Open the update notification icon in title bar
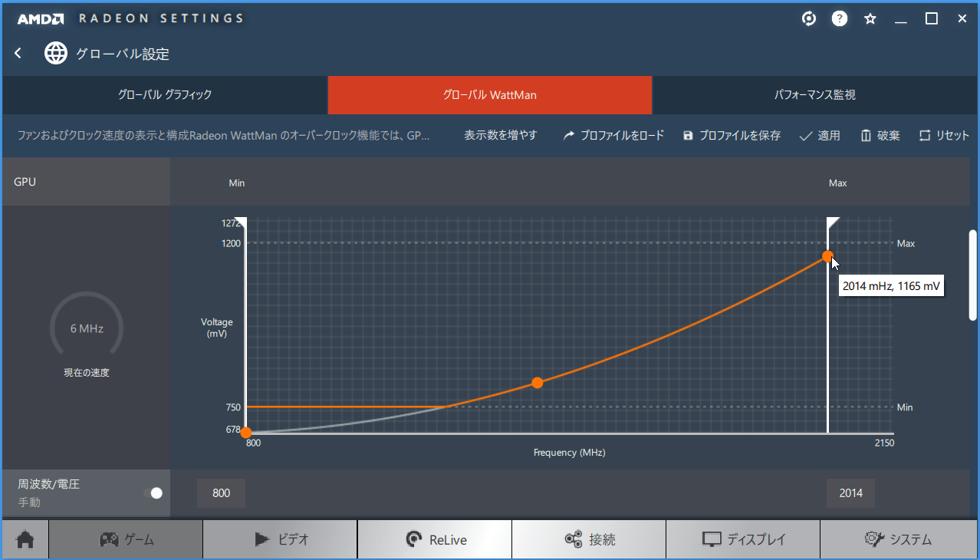Image resolution: width=980 pixels, height=560 pixels. point(809,18)
